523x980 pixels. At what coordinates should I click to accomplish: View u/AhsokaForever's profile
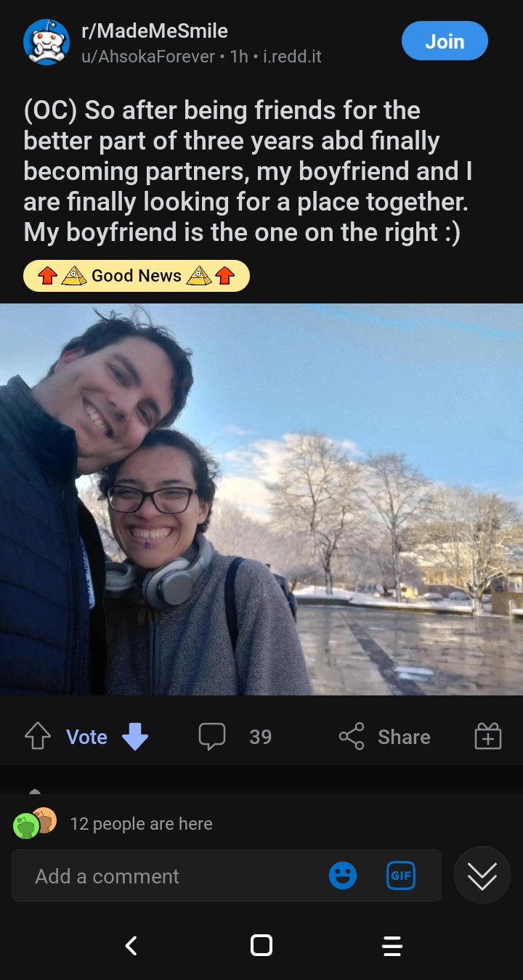(x=149, y=57)
